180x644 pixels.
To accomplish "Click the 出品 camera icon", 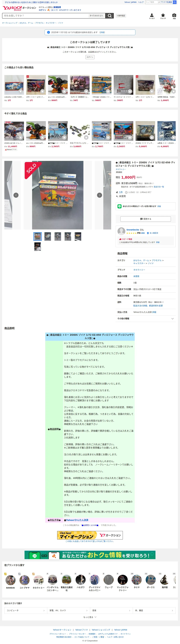I will (174, 16).
